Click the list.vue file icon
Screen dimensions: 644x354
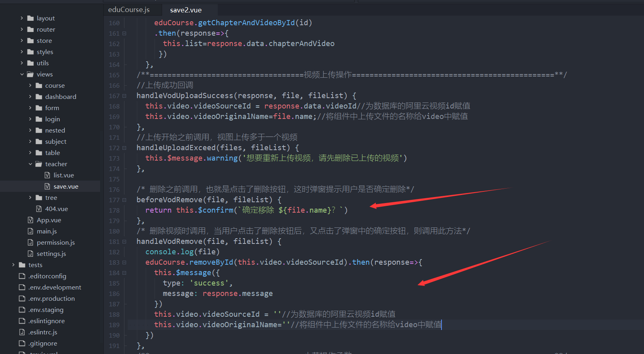click(47, 175)
